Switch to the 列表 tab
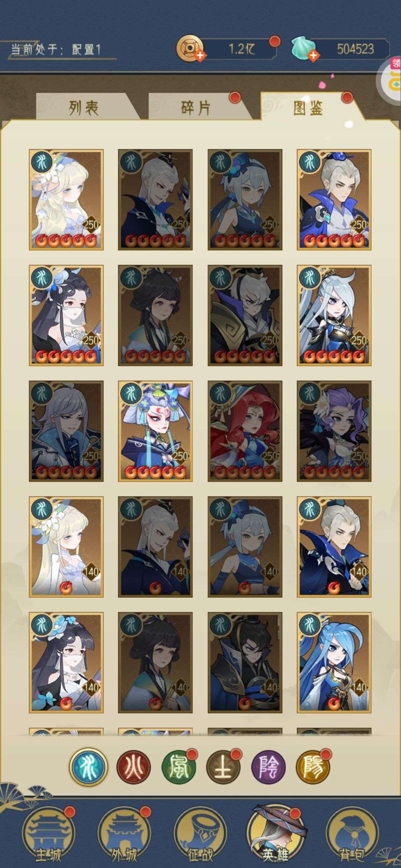The image size is (401, 868). coord(84,108)
